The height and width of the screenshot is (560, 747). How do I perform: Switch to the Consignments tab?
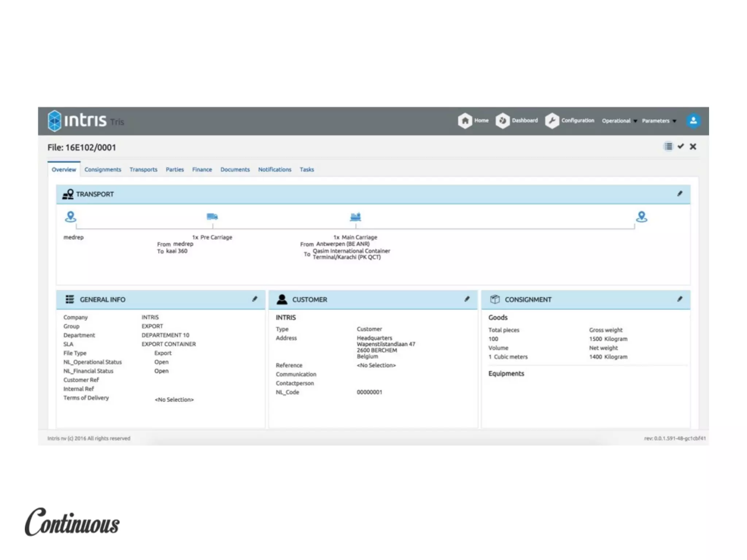(102, 170)
